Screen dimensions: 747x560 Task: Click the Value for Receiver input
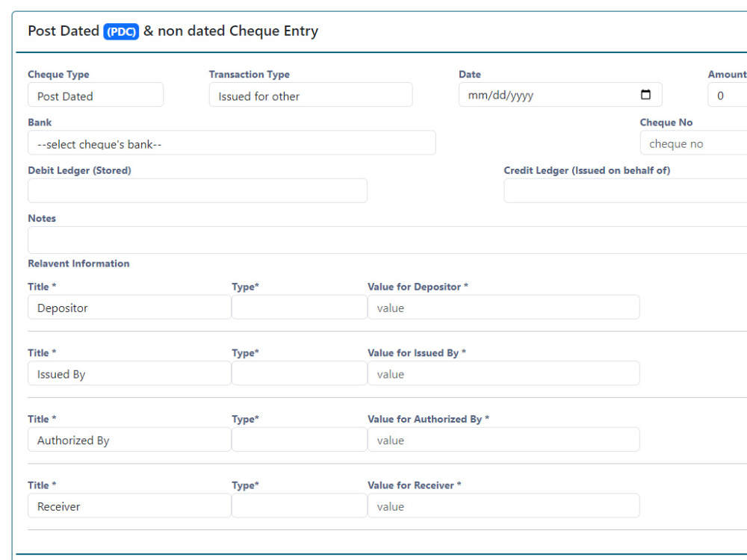click(503, 505)
